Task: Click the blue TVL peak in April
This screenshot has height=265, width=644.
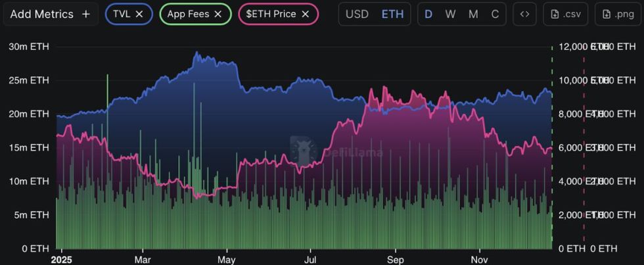Action: 197,53
